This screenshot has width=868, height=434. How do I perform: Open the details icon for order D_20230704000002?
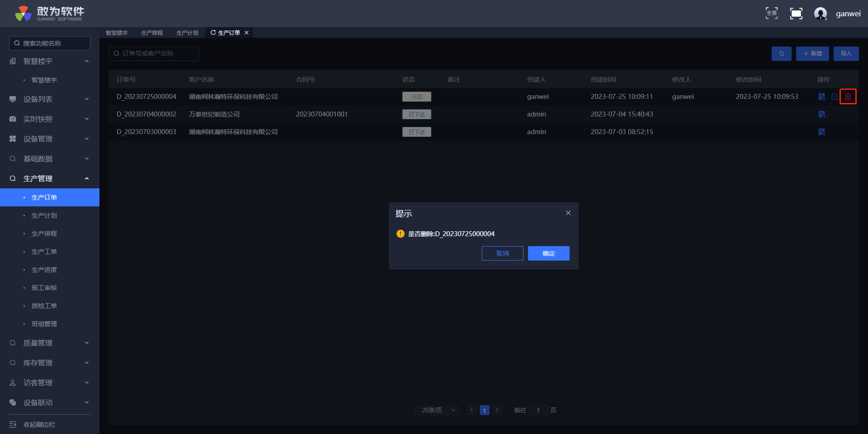(x=821, y=114)
